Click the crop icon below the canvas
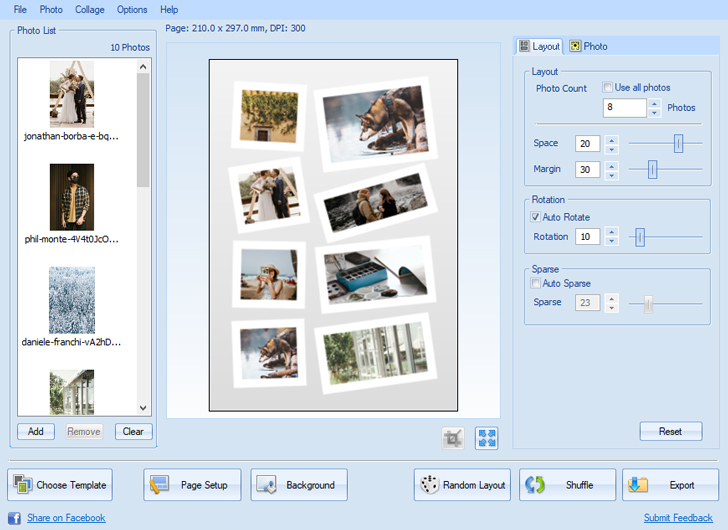 453,438
